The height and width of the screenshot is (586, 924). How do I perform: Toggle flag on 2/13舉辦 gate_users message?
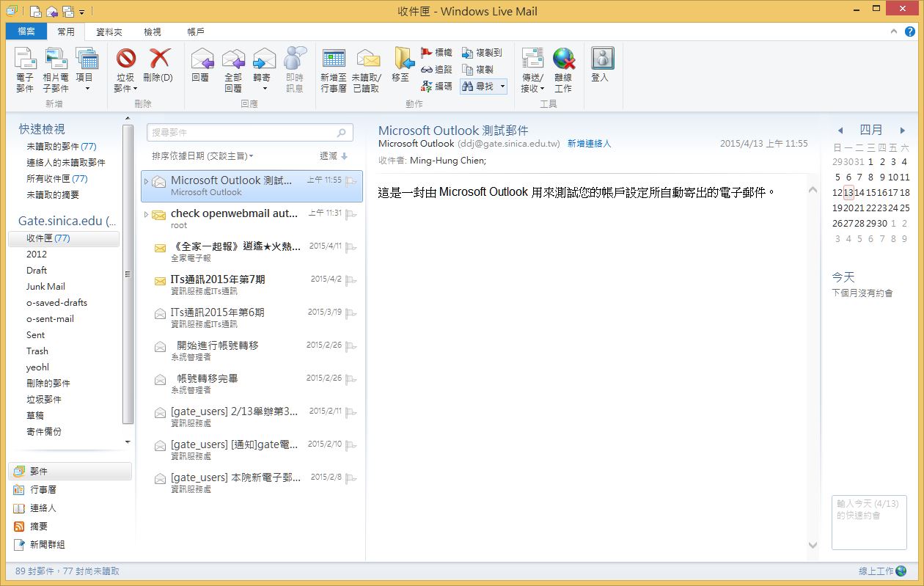(351, 412)
